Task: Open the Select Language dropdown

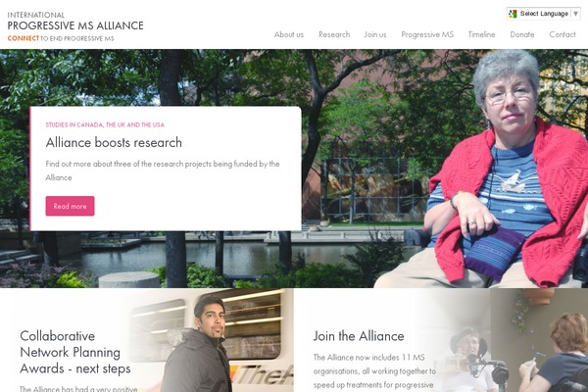Action: click(543, 14)
